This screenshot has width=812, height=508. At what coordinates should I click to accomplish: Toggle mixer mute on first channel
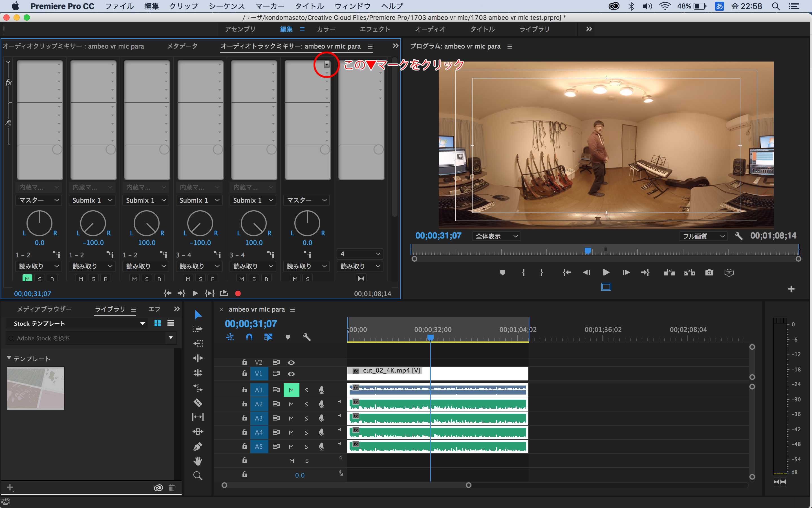(x=28, y=279)
